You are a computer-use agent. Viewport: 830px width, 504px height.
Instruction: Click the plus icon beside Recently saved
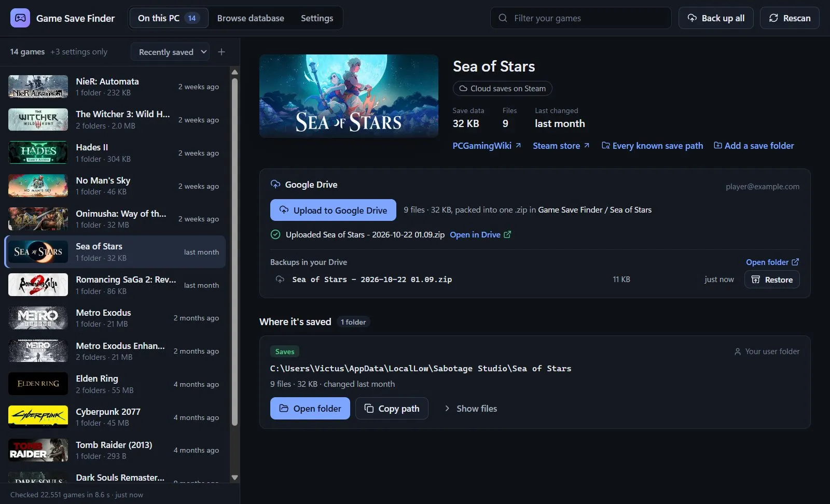click(222, 52)
